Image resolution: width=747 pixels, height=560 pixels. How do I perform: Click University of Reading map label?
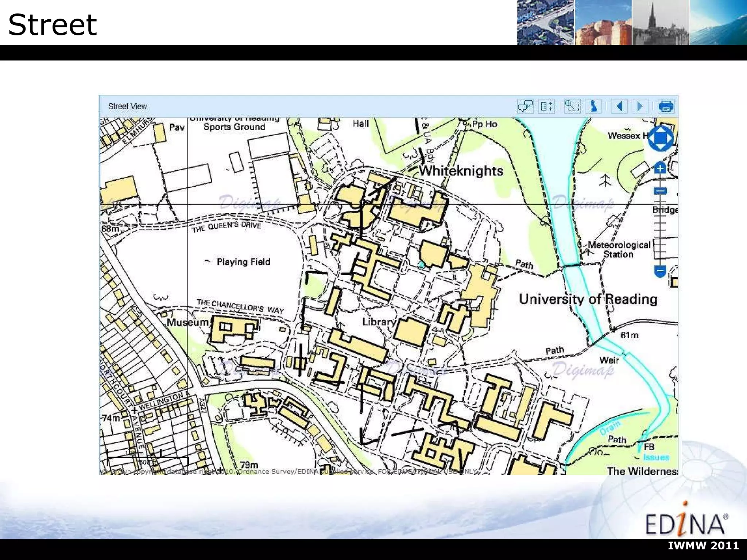click(x=588, y=299)
